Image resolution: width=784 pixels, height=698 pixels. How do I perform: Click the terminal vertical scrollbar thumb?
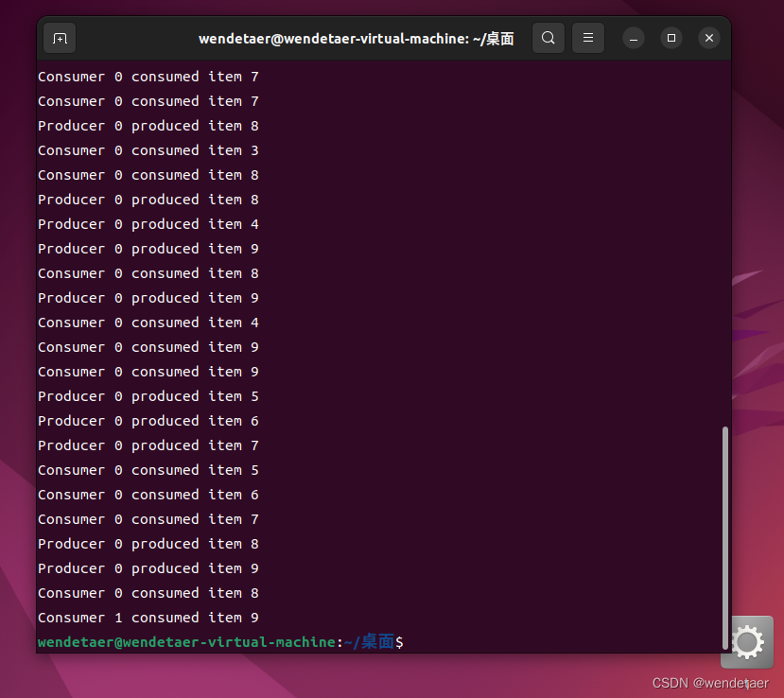[x=725, y=538]
